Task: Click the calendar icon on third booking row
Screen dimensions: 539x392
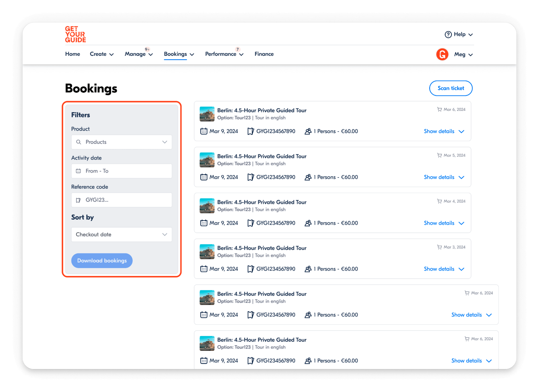Action: 203,223
